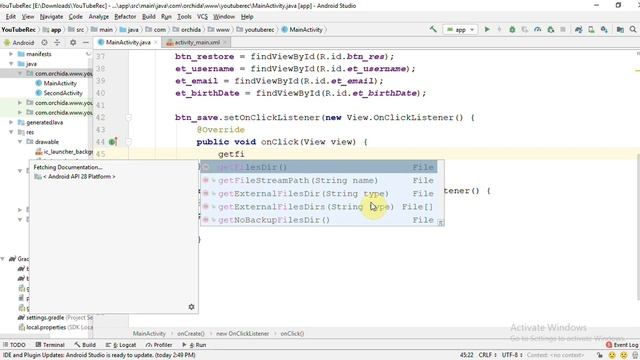Click the Run with Coverage icon
Screen dimensions: 640x360
[524, 29]
